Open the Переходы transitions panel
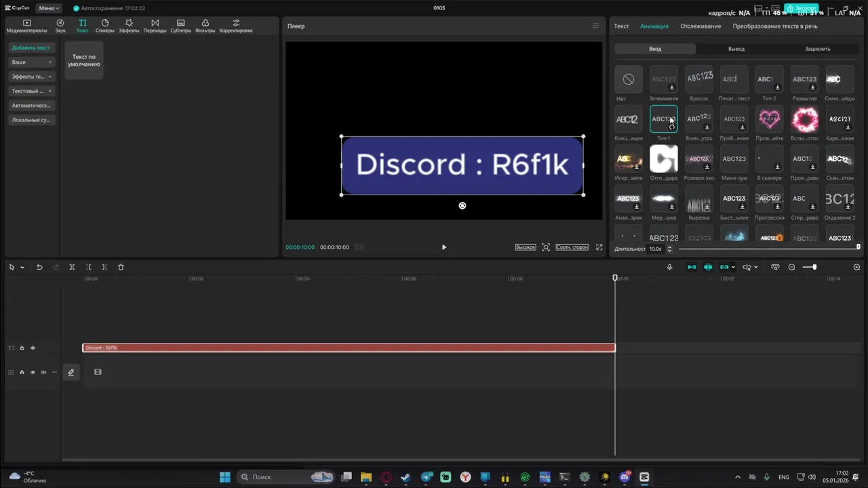The image size is (868, 488). coord(155,26)
